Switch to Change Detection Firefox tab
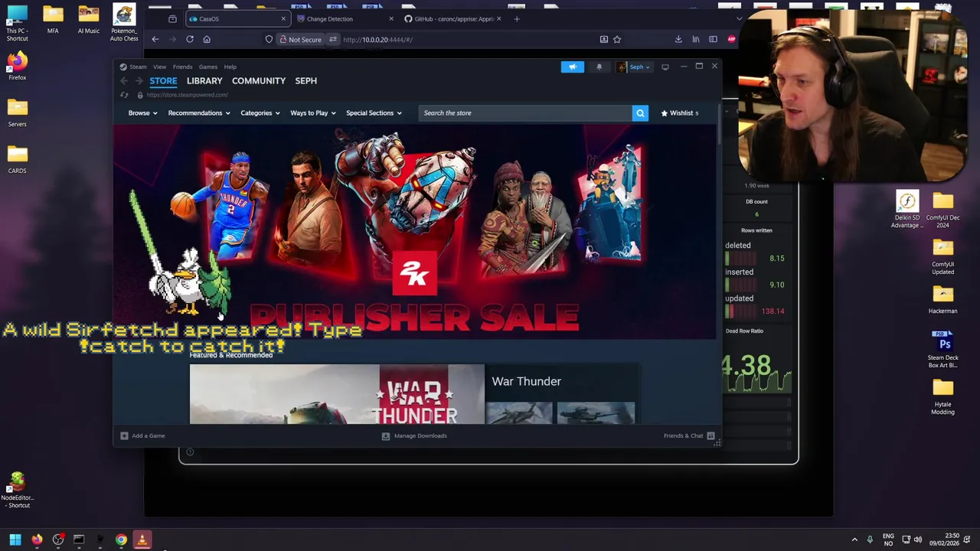 coord(345,18)
